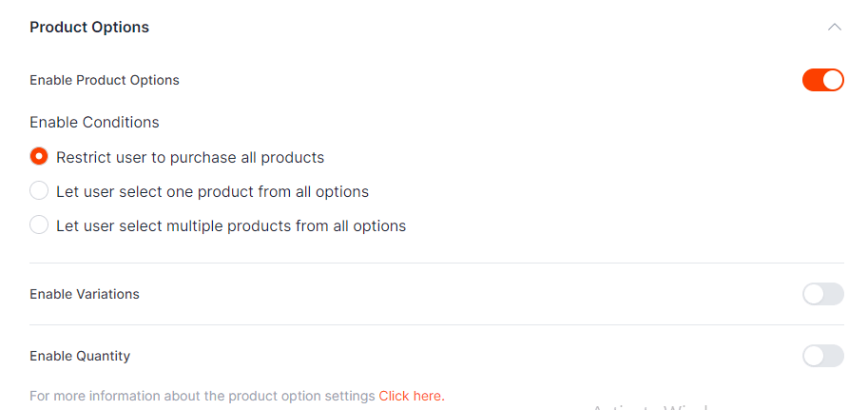Click the divider line above Enable Quantity
Image resolution: width=868 pixels, height=410 pixels.
coord(436,325)
